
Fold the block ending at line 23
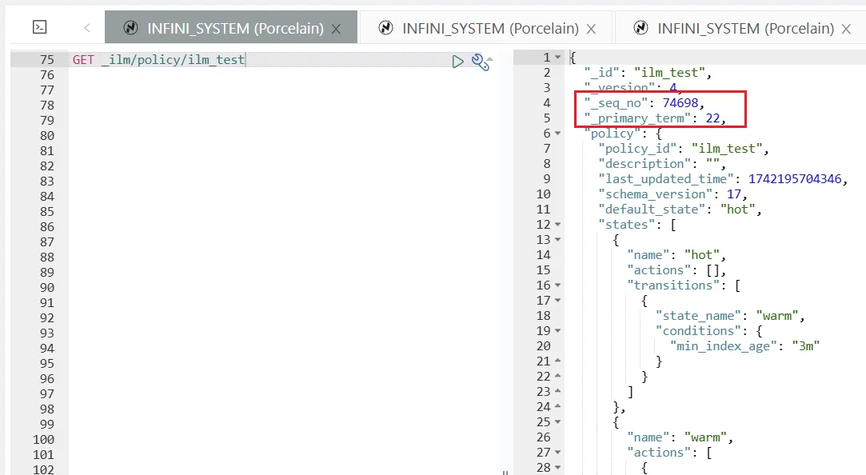coord(558,392)
